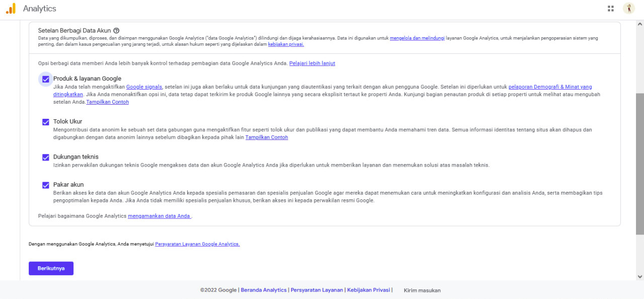Click Tampilkan Contoh under Tolok Ukur
This screenshot has height=299, width=644.
[267, 137]
